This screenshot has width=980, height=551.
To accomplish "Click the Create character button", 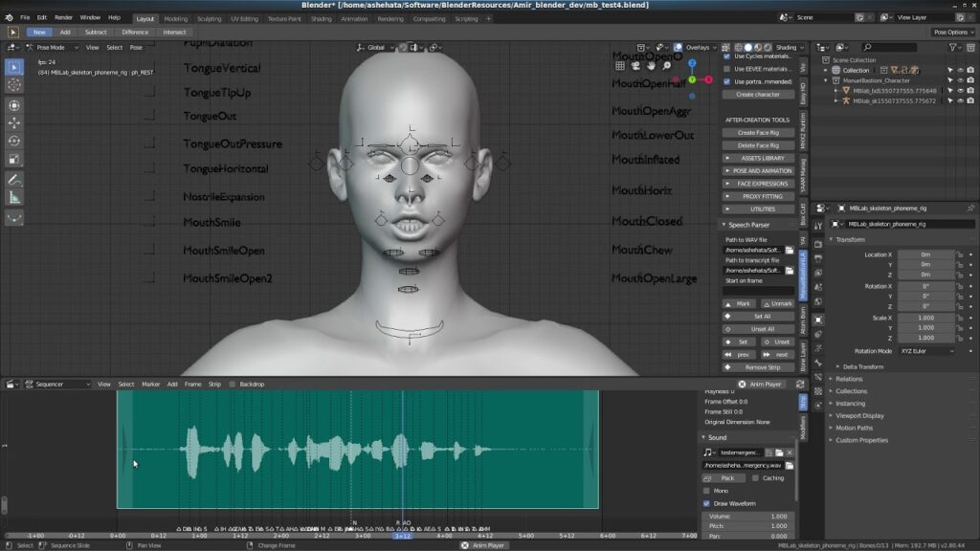I will (x=759, y=93).
